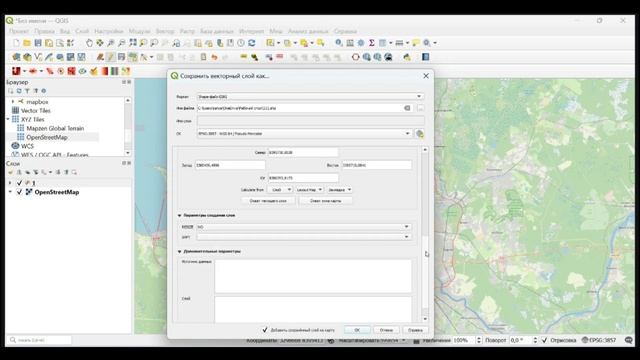Expand layer 1 in Layers panel

click(x=10, y=183)
